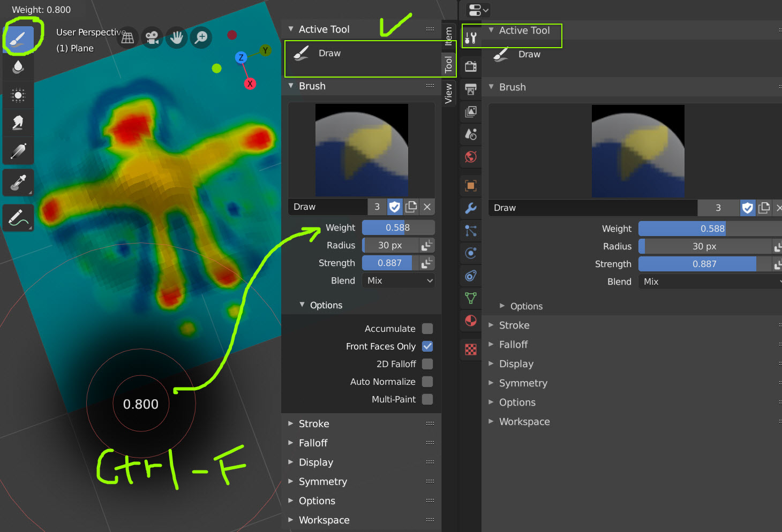The height and width of the screenshot is (532, 782).
Task: Open Object Data properties tab
Action: click(471, 298)
